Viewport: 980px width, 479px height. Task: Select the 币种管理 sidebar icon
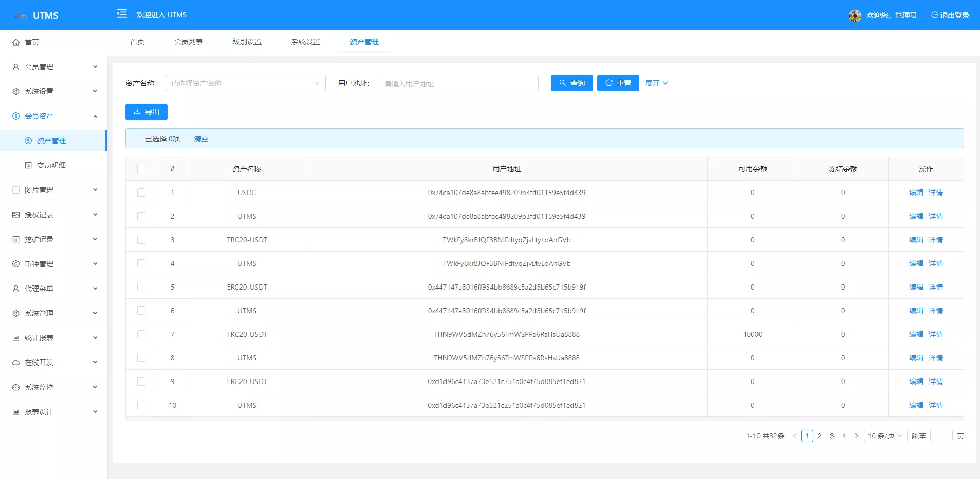15,263
